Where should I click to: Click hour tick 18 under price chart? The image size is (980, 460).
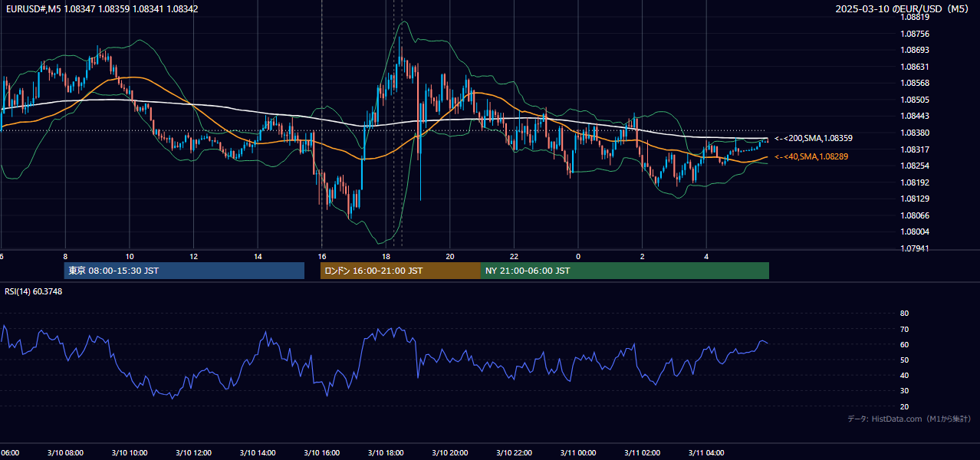386,256
